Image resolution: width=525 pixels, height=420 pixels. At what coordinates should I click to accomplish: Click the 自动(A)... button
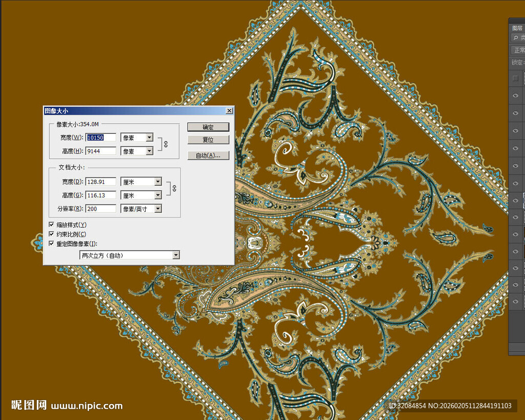[x=208, y=155]
